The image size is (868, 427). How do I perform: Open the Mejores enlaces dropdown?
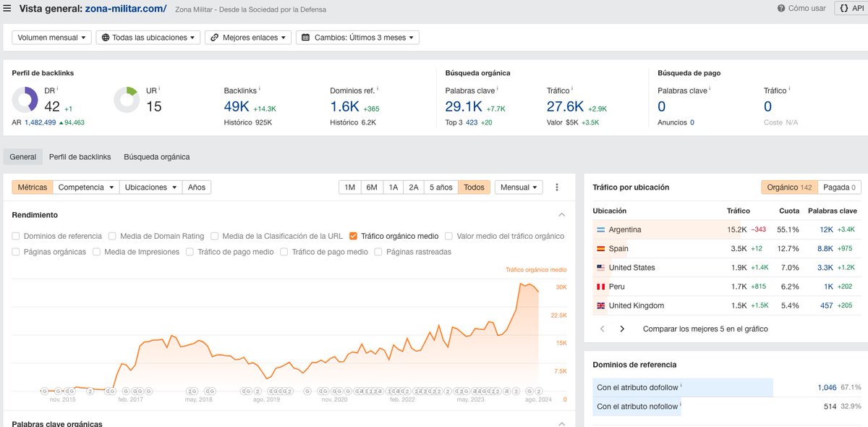pyautogui.click(x=248, y=38)
